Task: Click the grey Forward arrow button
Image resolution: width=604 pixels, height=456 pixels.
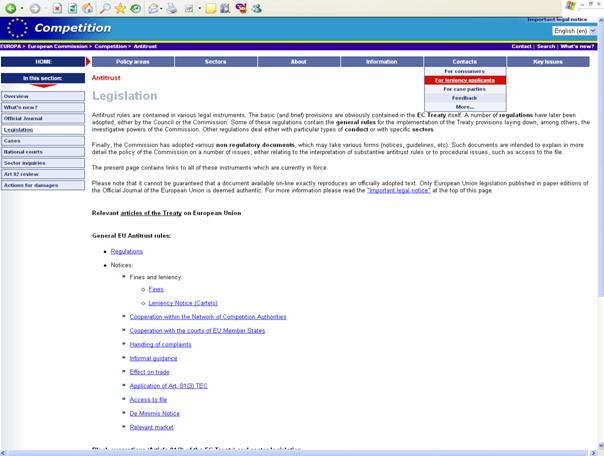Action: point(35,8)
